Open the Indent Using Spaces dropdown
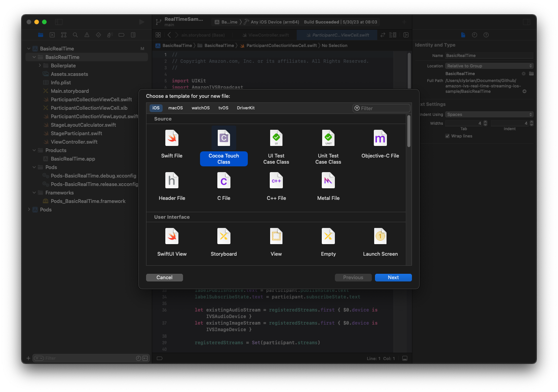The image size is (558, 392). [489, 114]
